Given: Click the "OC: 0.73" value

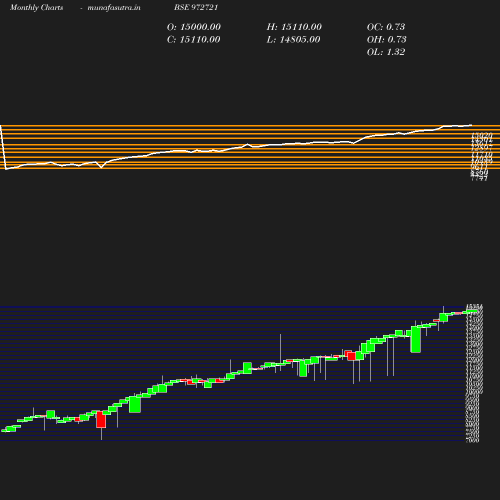Looking at the screenshot, I should 386,27.
